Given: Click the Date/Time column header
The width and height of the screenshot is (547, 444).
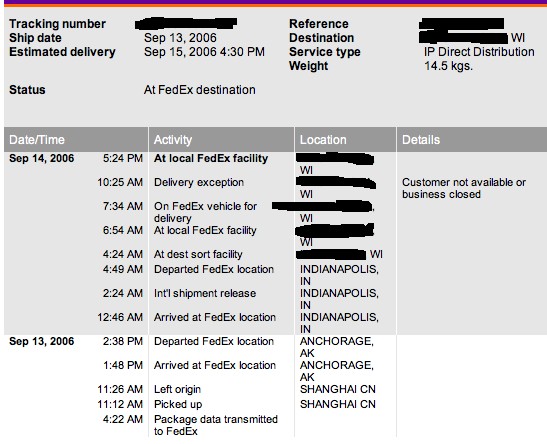Looking at the screenshot, I should click(37, 140).
